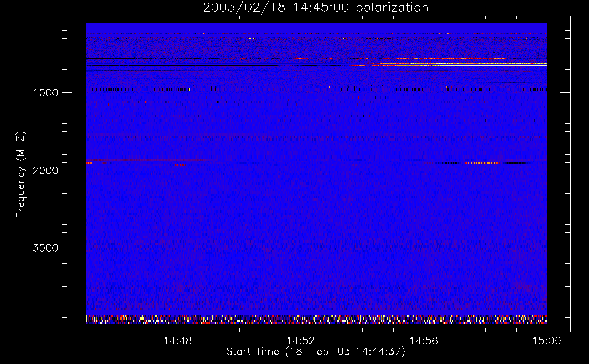The height and width of the screenshot is (364, 589).
Task: Click the 14:52 time axis label
Action: point(301,341)
